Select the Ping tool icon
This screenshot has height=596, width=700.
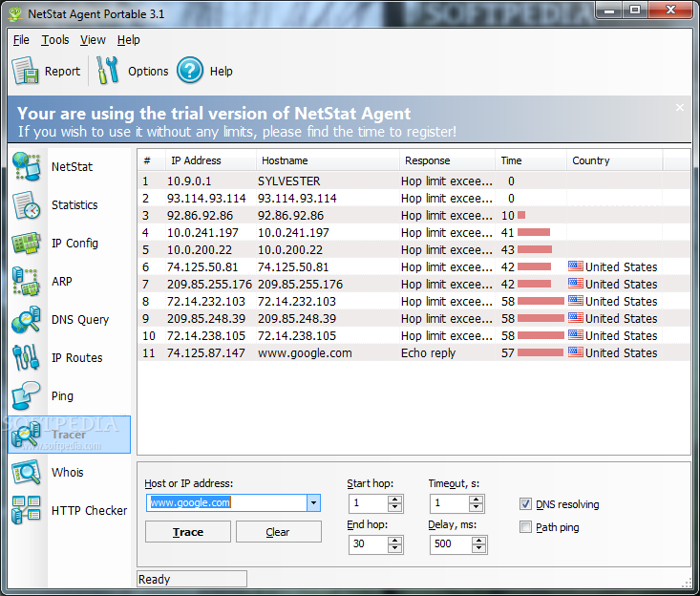click(27, 396)
